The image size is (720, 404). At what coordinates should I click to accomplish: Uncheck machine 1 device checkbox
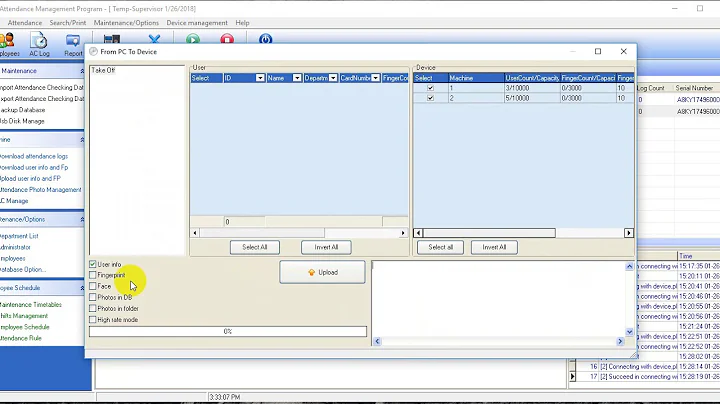click(430, 88)
